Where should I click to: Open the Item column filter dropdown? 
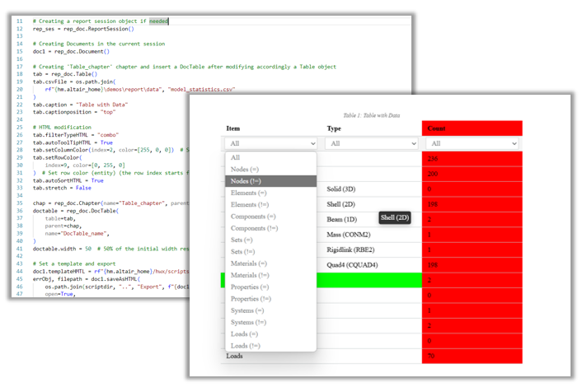(x=271, y=143)
